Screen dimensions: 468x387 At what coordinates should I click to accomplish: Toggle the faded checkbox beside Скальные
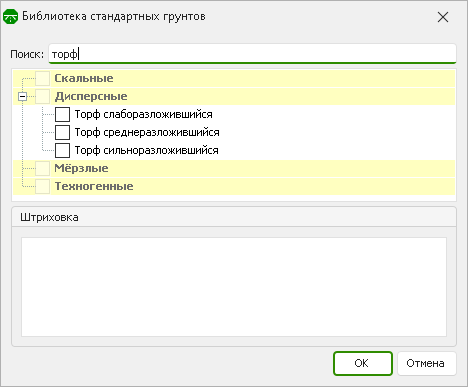[x=42, y=78]
